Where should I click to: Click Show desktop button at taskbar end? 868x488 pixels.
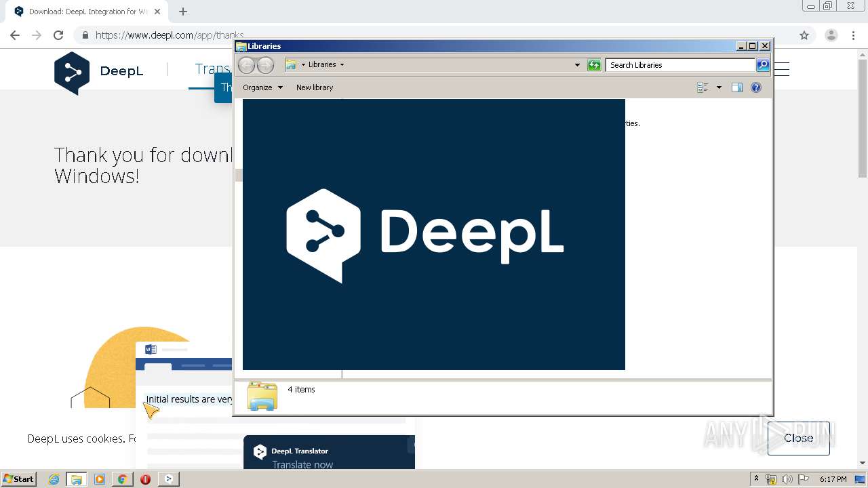pyautogui.click(x=860, y=479)
